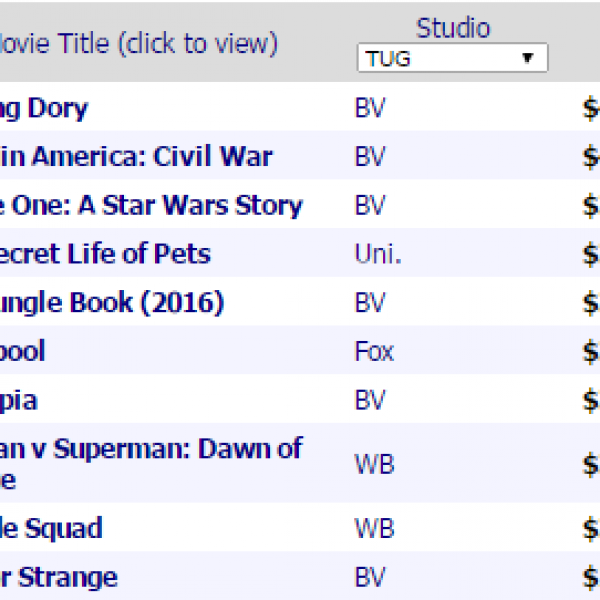
Task: Open the Suicide Squad movie link
Action: 50,528
